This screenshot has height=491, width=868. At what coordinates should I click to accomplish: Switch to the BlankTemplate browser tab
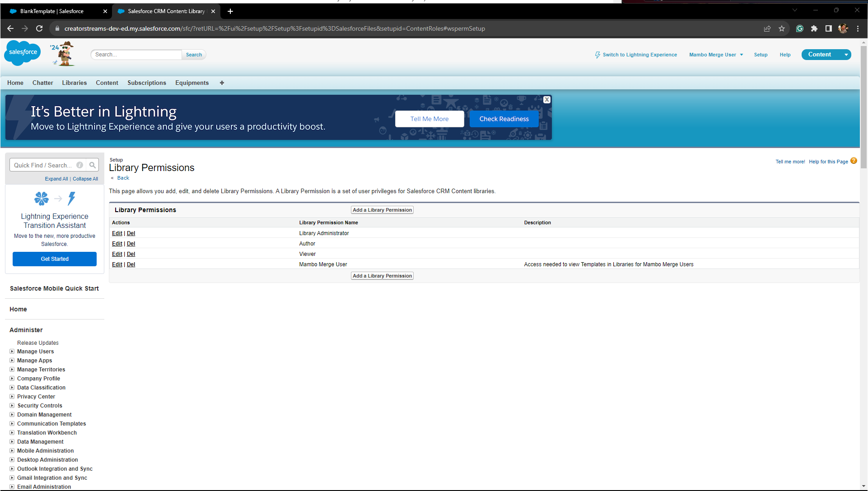[x=52, y=11]
